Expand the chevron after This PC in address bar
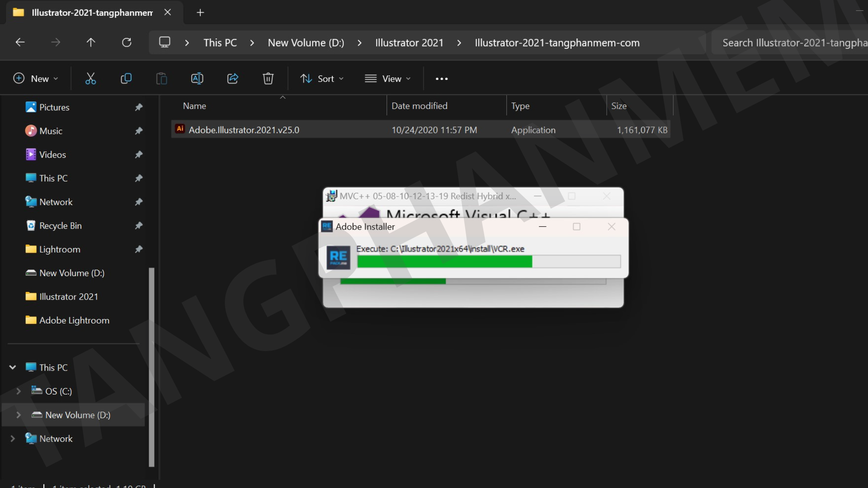Viewport: 868px width, 488px height. 252,43
